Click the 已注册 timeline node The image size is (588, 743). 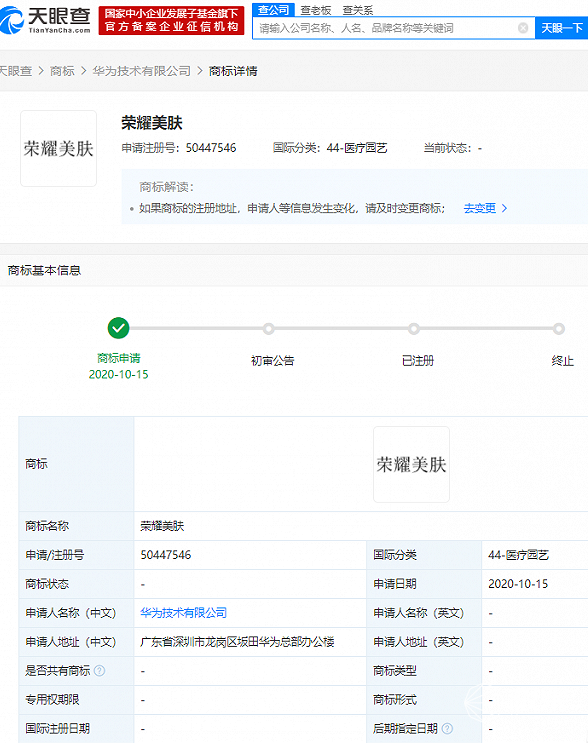[414, 328]
